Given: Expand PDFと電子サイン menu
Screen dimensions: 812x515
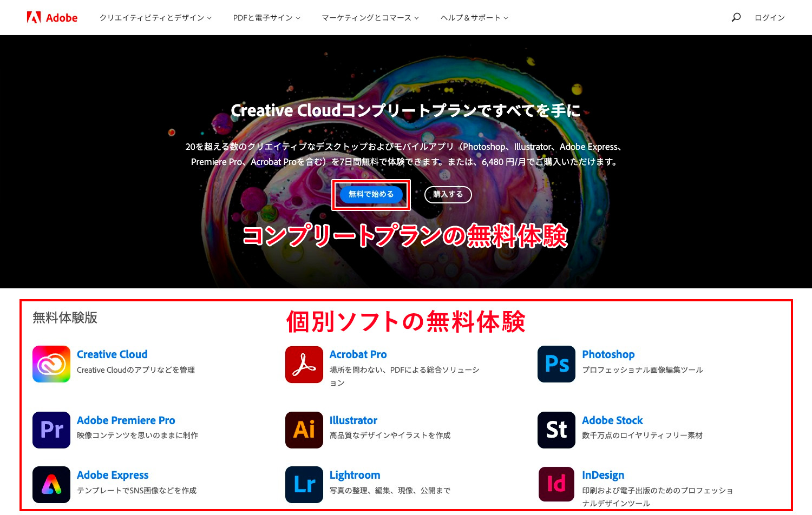Looking at the screenshot, I should pyautogui.click(x=266, y=18).
